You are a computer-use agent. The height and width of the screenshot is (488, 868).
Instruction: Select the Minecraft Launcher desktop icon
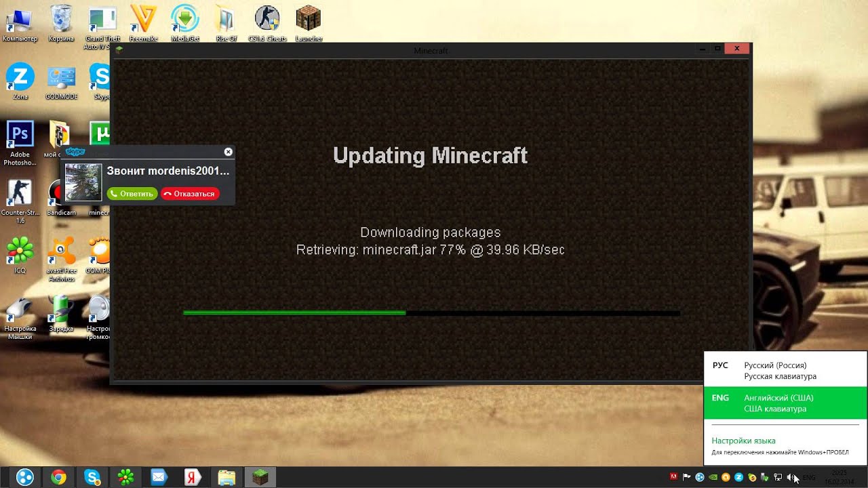pyautogui.click(x=309, y=24)
